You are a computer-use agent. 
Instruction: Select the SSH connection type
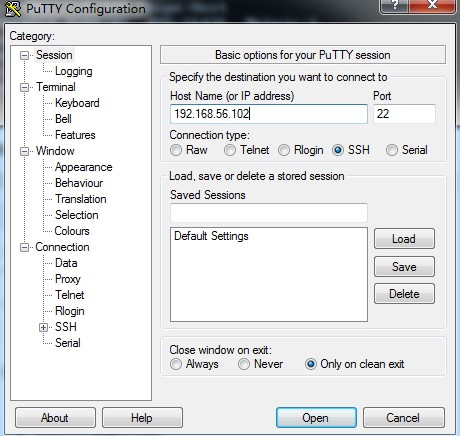click(338, 150)
